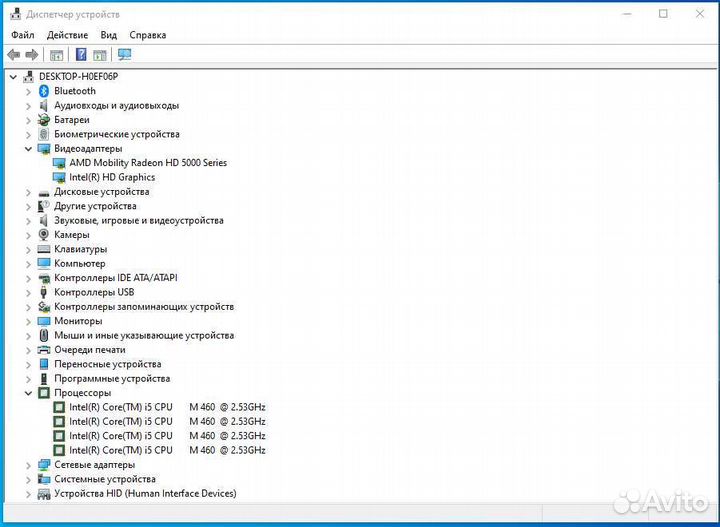This screenshot has height=527, width=720.
Task: Click the console tree toolbar icon left of Help
Action: coord(56,55)
